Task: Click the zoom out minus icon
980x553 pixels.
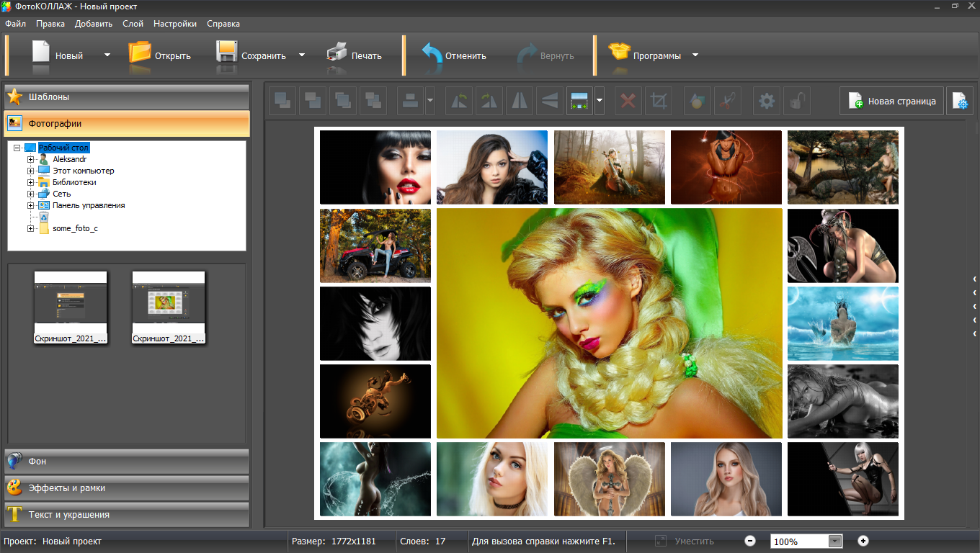Action: coord(750,541)
